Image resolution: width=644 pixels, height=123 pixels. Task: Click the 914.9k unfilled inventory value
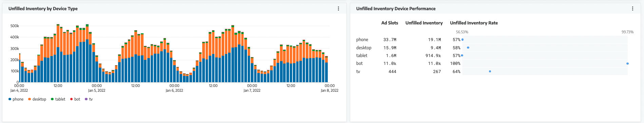click(433, 55)
